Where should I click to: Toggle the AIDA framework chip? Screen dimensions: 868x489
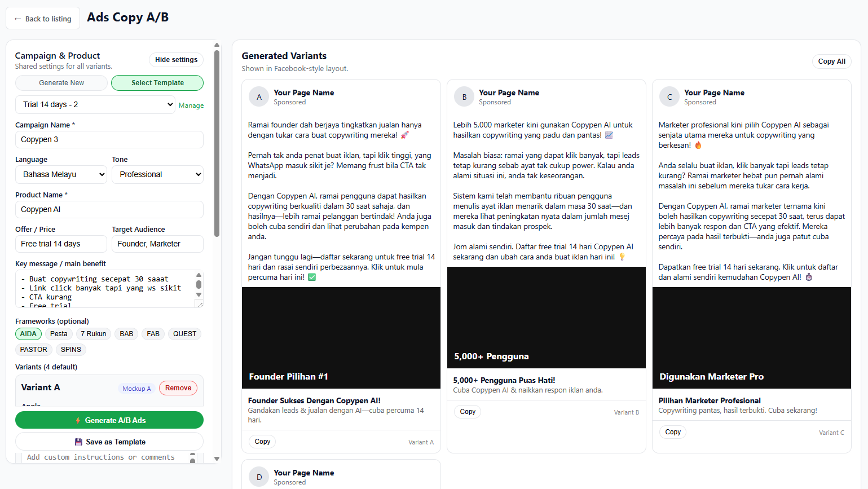(28, 334)
